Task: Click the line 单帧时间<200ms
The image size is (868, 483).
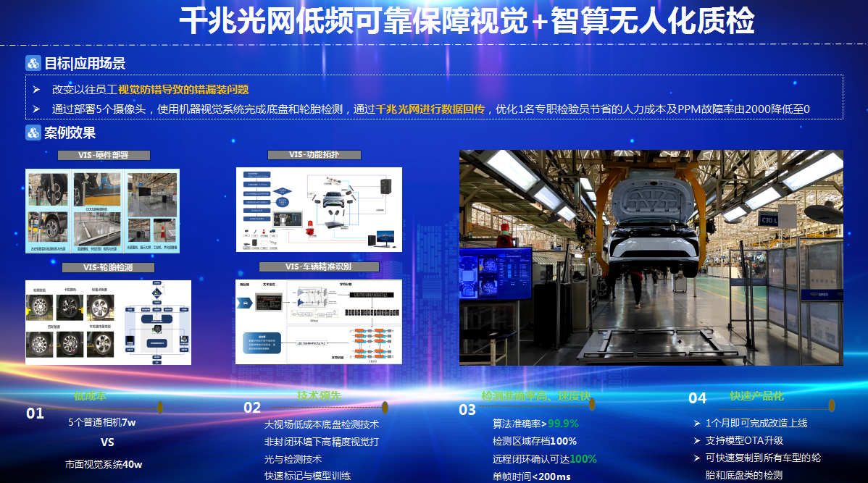Action: click(x=531, y=476)
